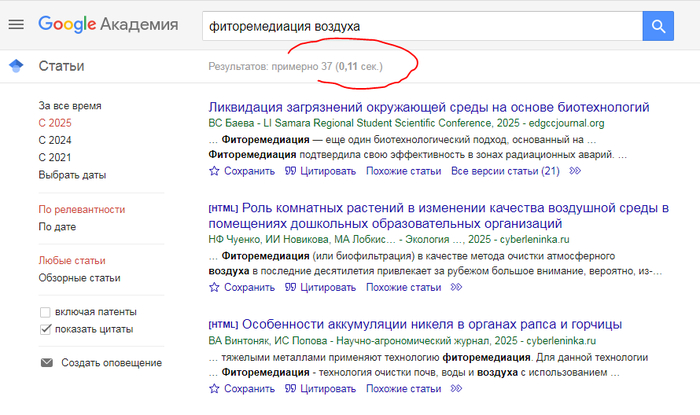Image resolution: width=700 pixels, height=415 pixels.
Task: Uncheck the показать цитаты checkbox
Action: 46,329
